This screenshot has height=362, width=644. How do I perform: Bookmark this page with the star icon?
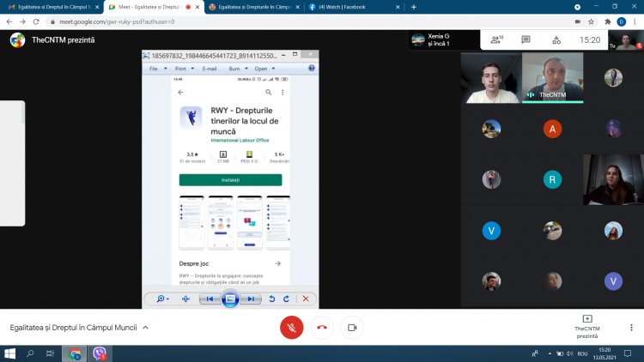click(x=592, y=21)
